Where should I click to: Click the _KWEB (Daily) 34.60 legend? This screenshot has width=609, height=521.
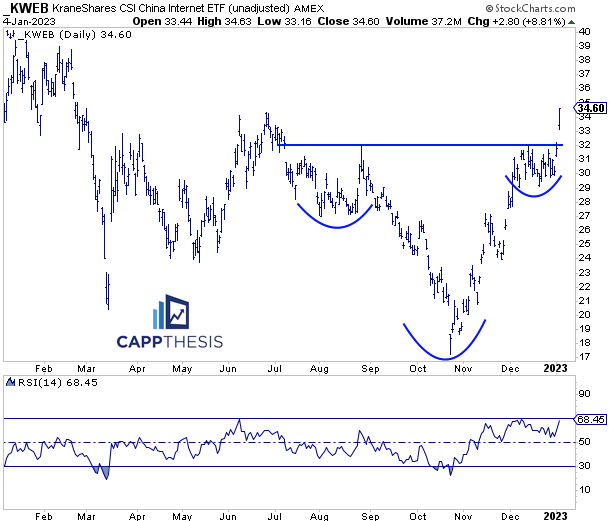point(77,35)
